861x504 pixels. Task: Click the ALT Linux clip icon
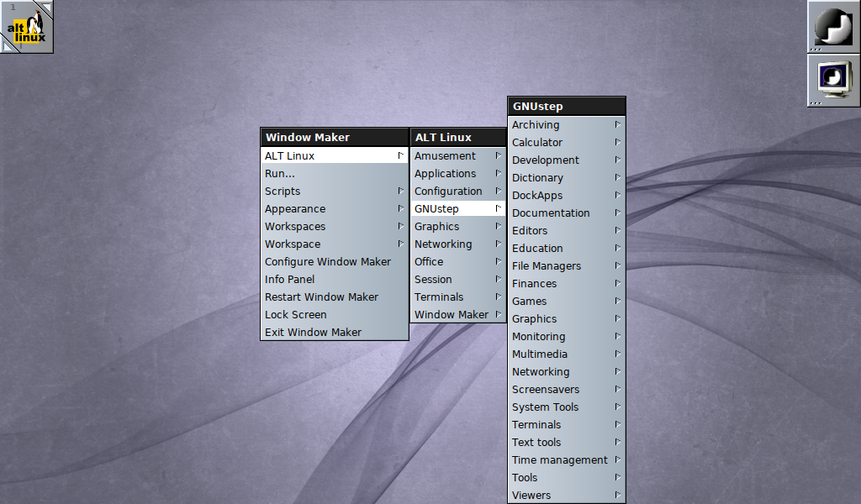tap(26, 26)
